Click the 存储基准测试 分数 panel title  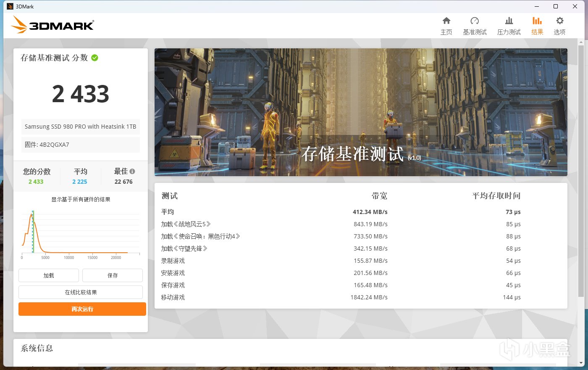coord(54,58)
